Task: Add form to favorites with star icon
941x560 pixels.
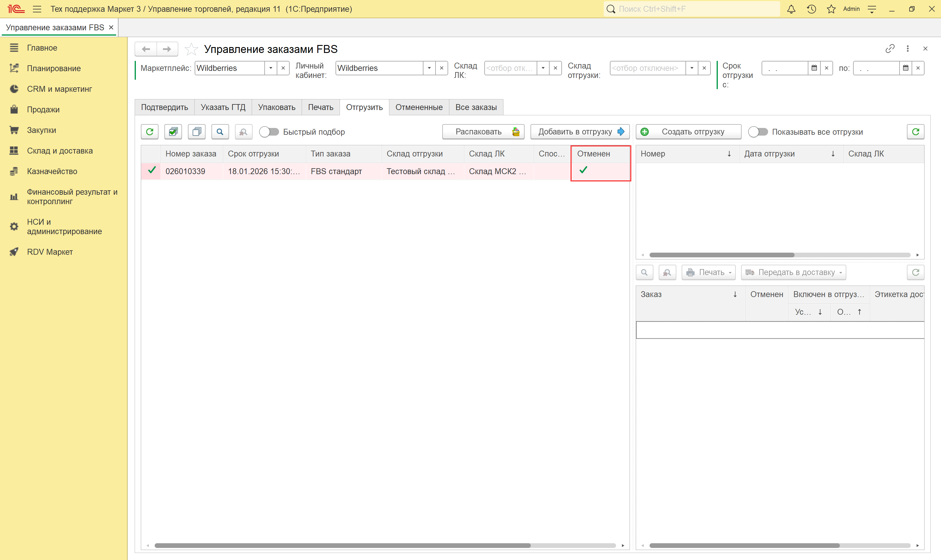Action: [191, 49]
